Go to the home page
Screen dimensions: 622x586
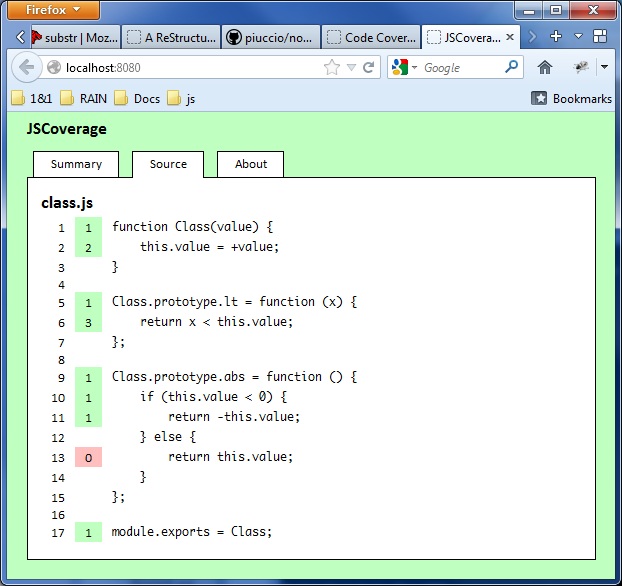click(x=545, y=67)
